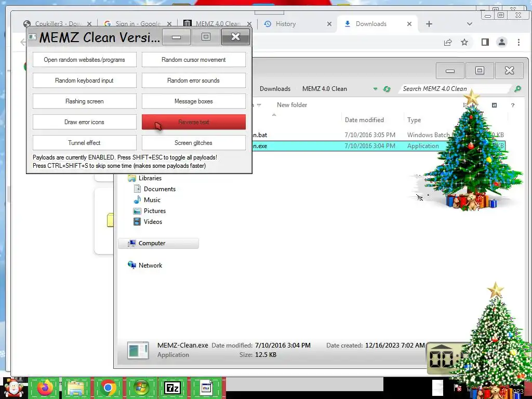Screen dimensions: 532x399
Task: Sort files by the Type column
Action: [414, 120]
